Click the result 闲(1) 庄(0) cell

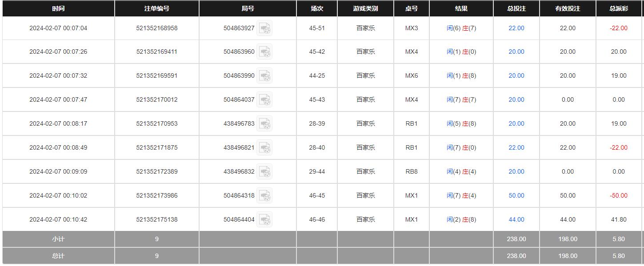tap(461, 52)
